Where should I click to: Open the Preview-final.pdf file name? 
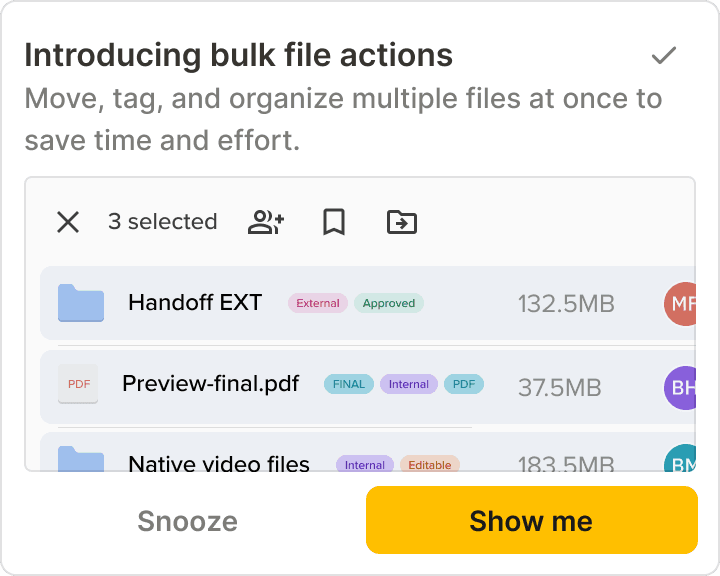tap(210, 383)
